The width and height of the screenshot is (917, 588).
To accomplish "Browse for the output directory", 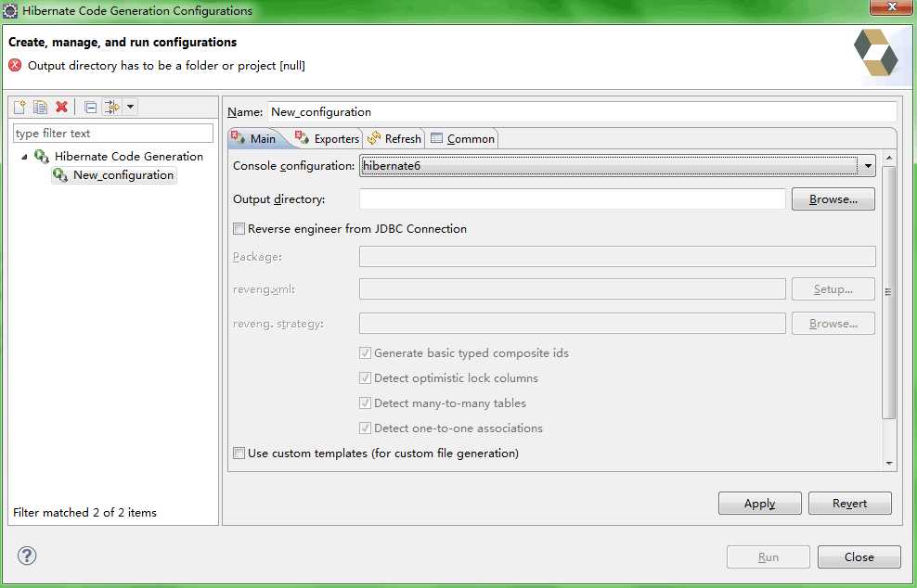I will click(833, 199).
